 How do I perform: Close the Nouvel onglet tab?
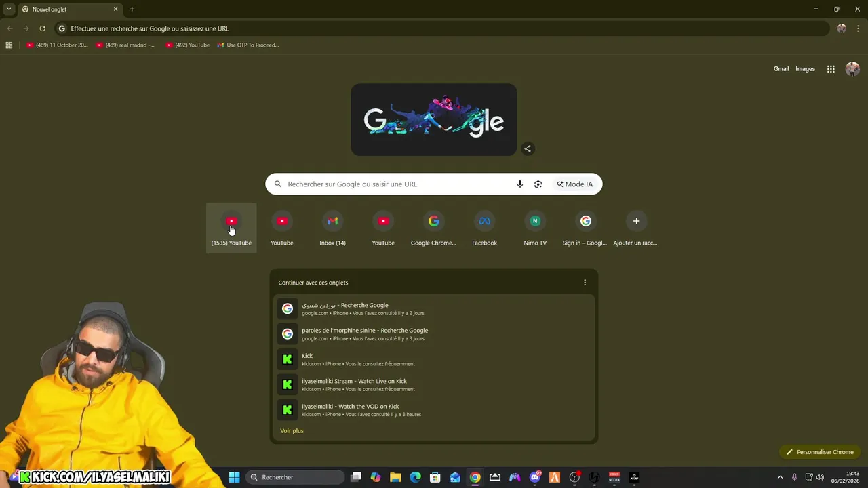coord(115,9)
